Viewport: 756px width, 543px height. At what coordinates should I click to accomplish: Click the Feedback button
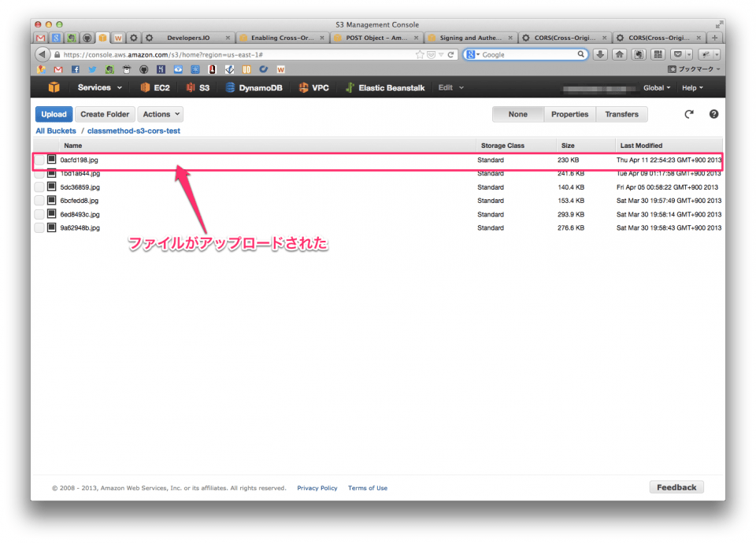tap(676, 487)
